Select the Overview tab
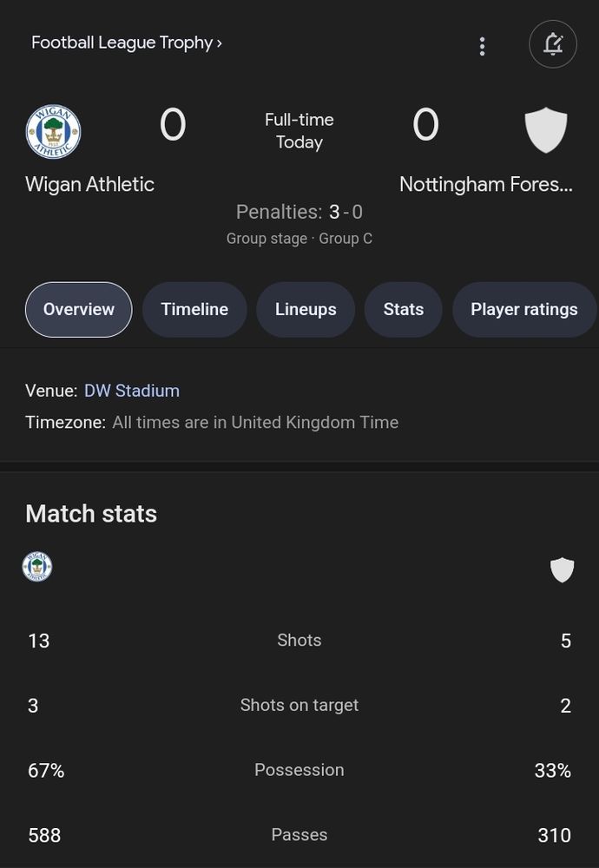Screen dimensions: 599x868 [x=79, y=310]
